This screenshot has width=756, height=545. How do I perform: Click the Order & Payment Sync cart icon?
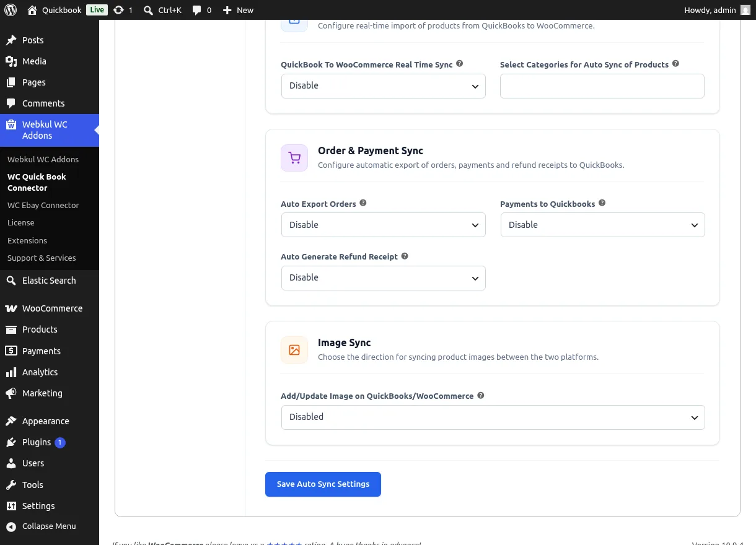tap(294, 158)
